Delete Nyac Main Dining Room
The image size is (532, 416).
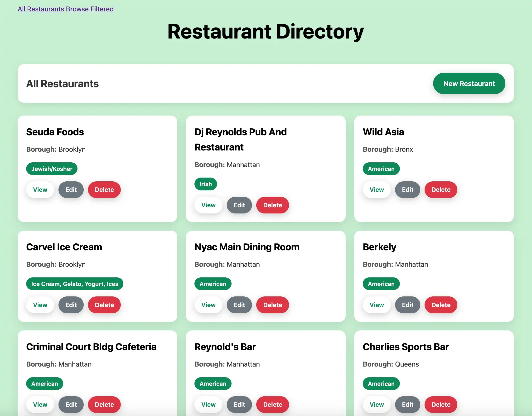pos(272,305)
